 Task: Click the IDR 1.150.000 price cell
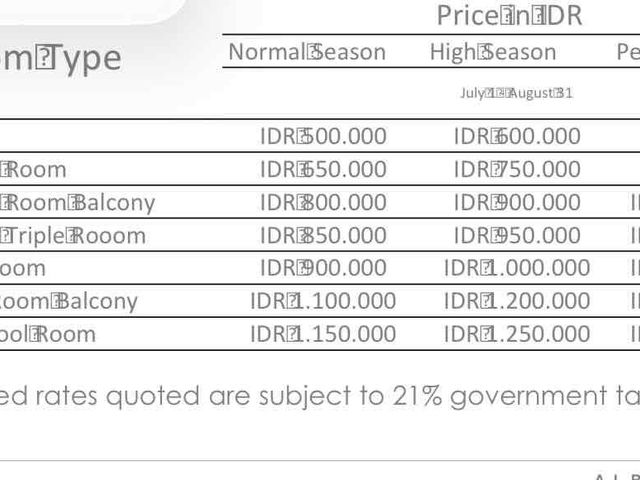tap(323, 334)
